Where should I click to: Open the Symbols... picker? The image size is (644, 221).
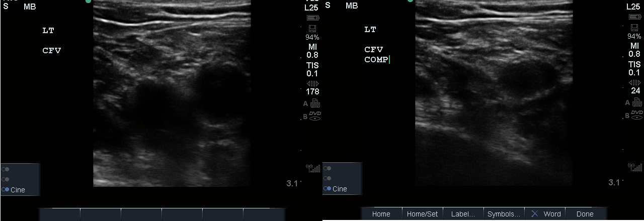(x=504, y=214)
